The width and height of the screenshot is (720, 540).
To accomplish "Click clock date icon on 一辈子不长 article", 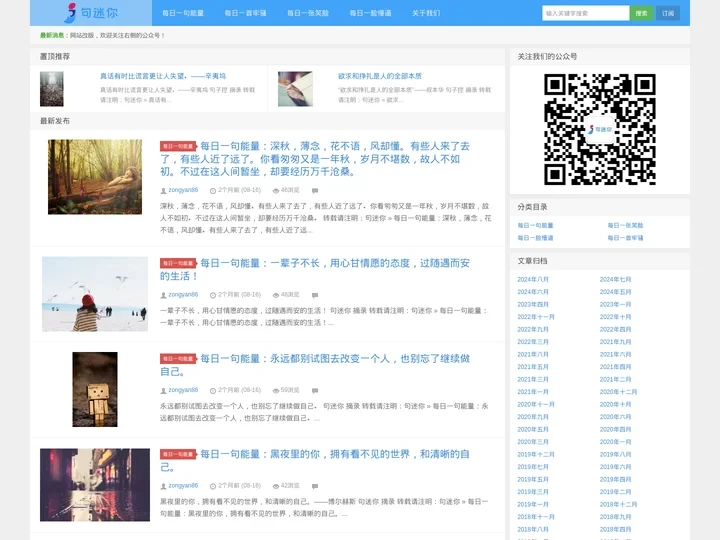I will 213,295.
